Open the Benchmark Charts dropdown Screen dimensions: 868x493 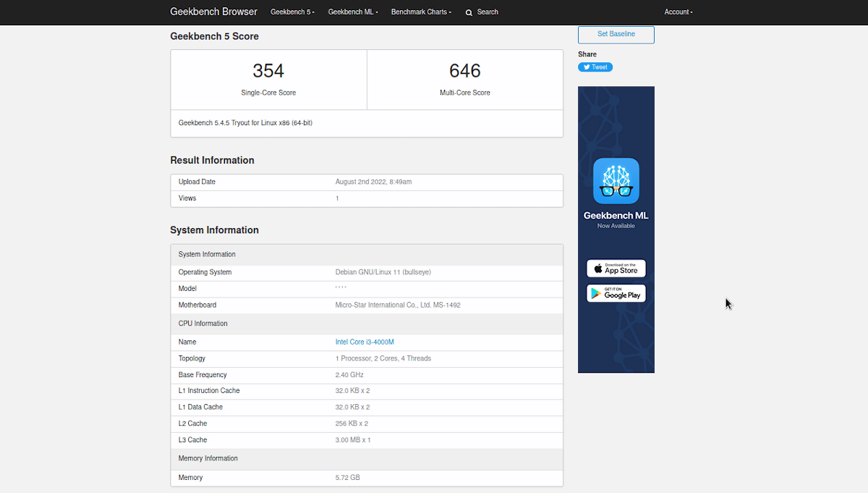pyautogui.click(x=421, y=12)
